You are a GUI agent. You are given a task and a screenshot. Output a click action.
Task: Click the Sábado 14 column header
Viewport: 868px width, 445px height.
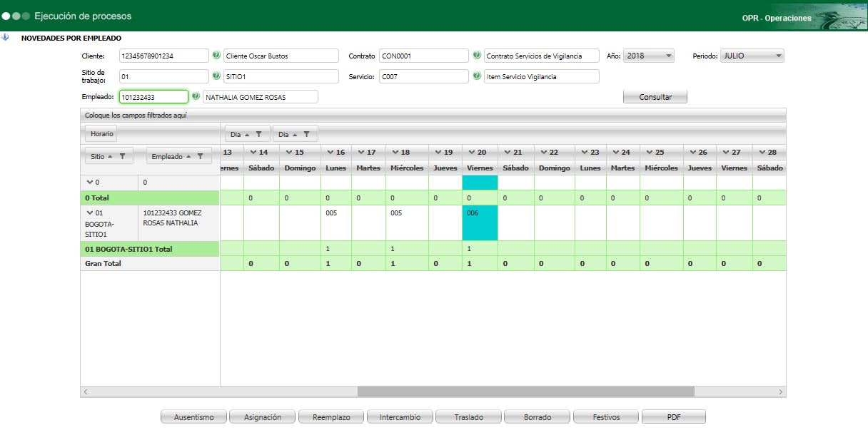coord(261,168)
